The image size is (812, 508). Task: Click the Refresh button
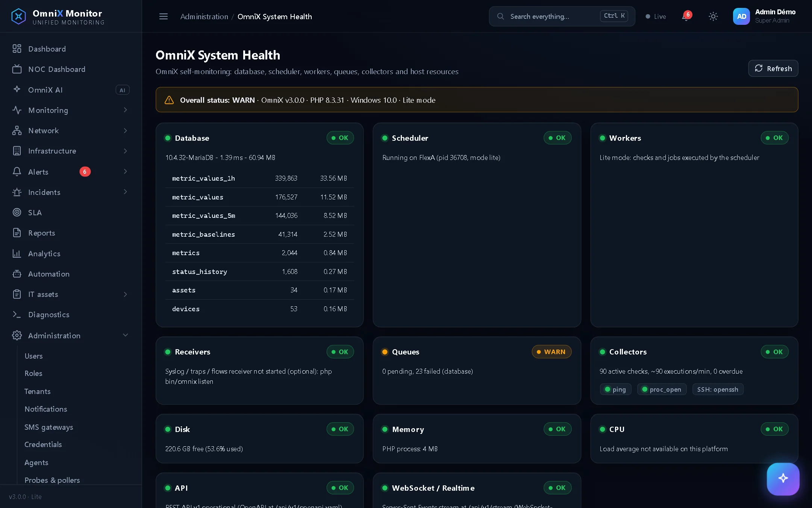click(773, 68)
